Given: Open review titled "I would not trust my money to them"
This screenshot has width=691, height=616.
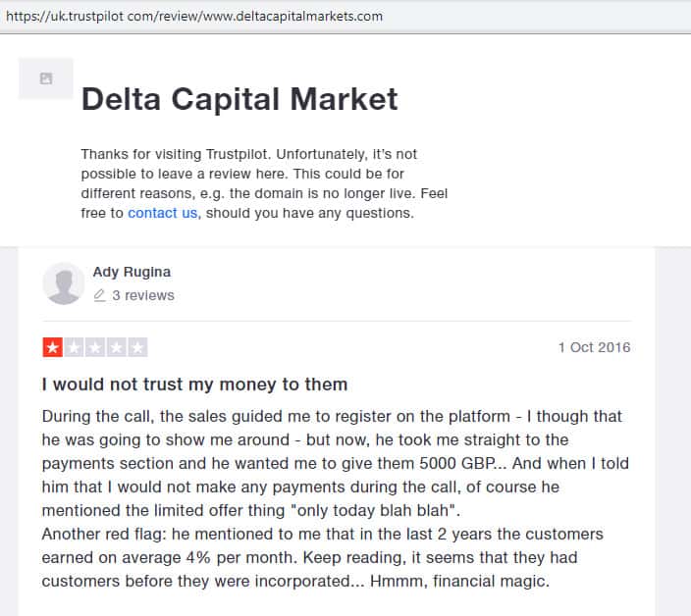Looking at the screenshot, I should [x=194, y=384].
